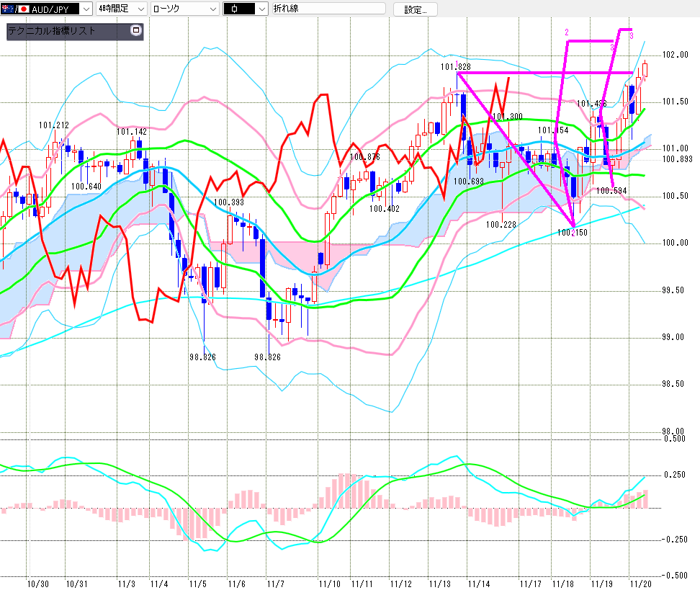Click the 100.228 price label
Viewport: 700px width, 590px height.
click(x=501, y=224)
